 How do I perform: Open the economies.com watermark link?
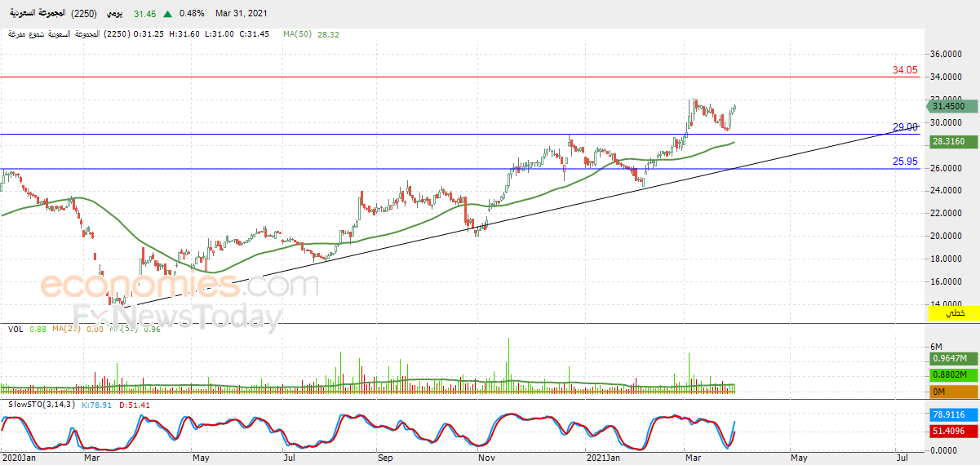pos(180,286)
